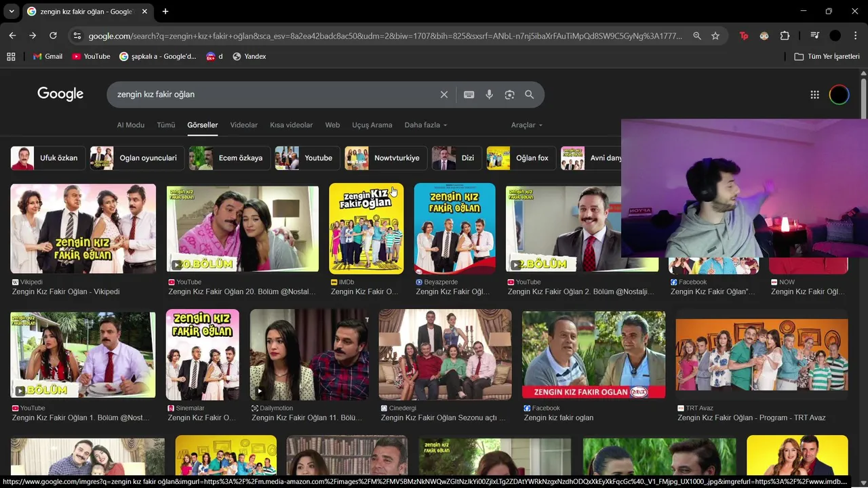Open the Chrome extensions puzzle icon
868x488 pixels.
pos(785,36)
